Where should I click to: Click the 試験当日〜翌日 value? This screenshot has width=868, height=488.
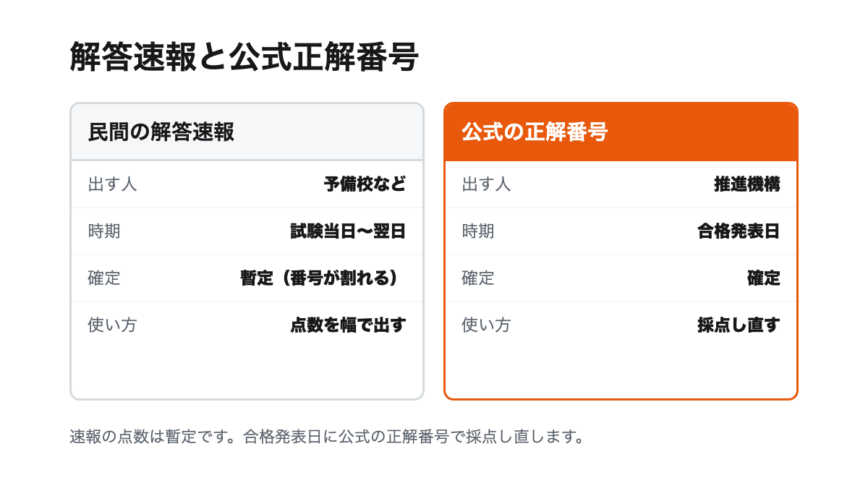click(348, 231)
